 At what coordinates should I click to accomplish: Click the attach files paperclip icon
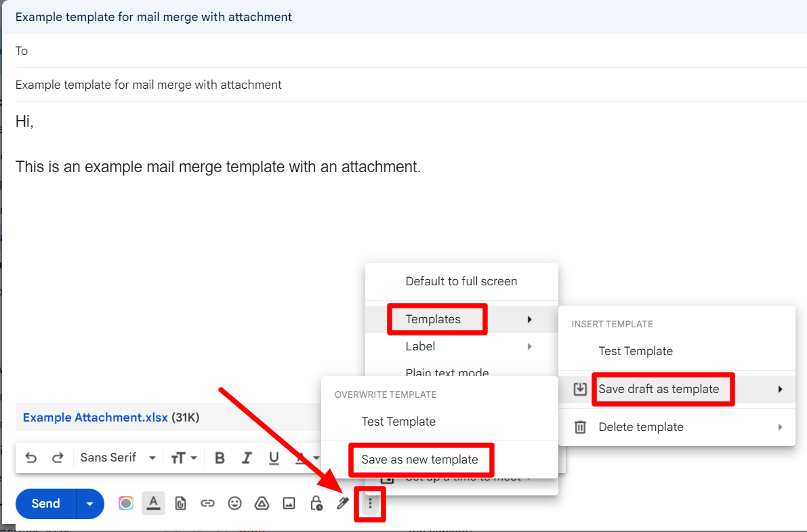pos(181,503)
